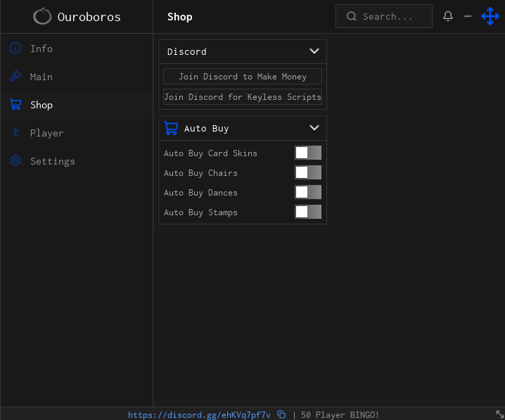Minimize the panel with the dash icon
The image size is (505, 420).
point(467,16)
